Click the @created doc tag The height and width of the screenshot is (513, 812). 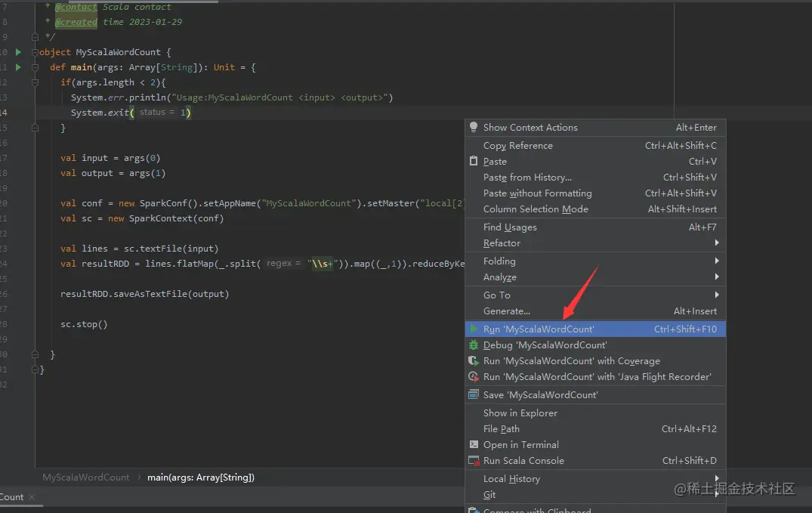(76, 22)
